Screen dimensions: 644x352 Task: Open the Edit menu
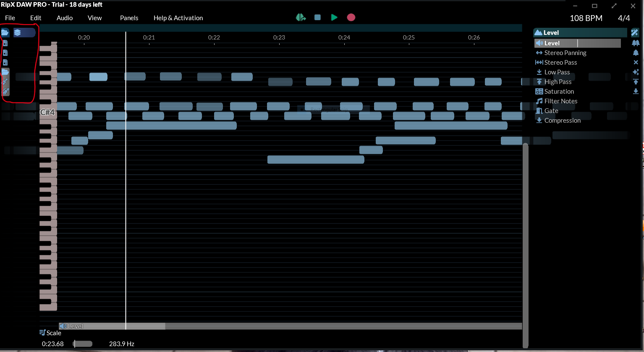tap(36, 18)
